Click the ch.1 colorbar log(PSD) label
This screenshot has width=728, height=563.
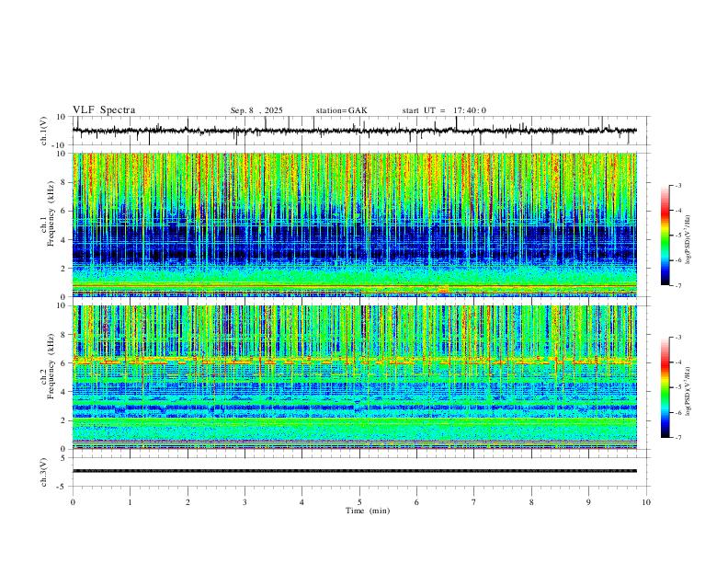688,240
